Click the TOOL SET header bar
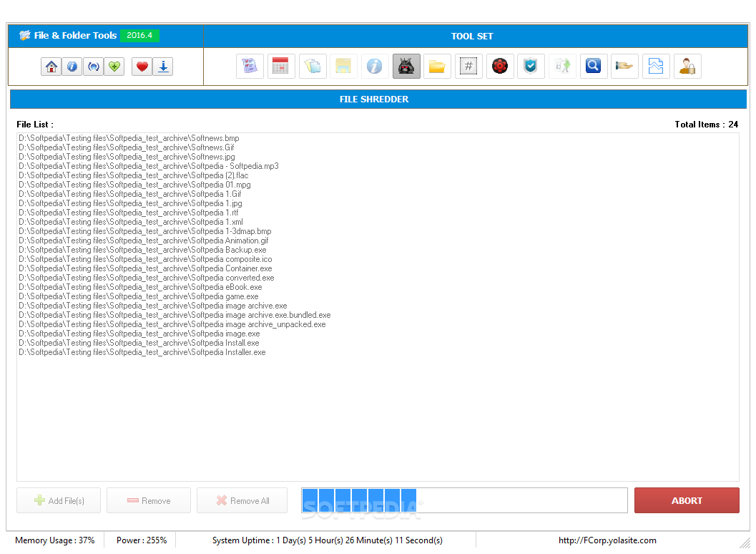 476,36
